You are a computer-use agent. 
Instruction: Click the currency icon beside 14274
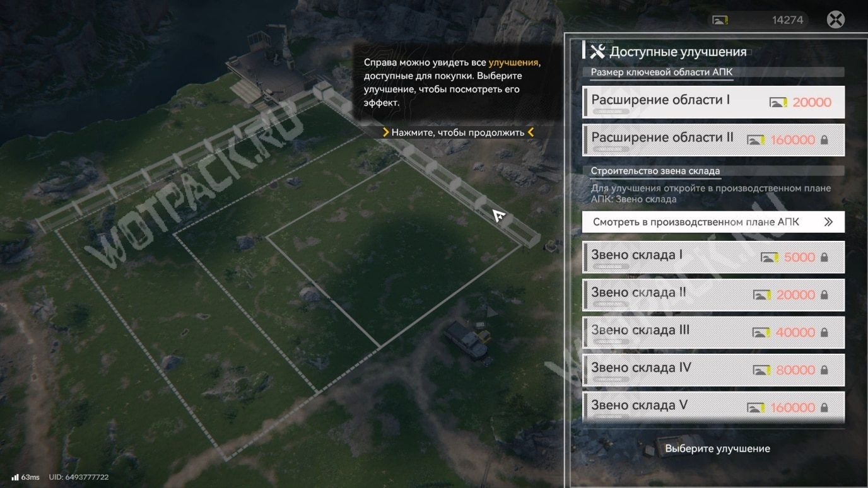point(720,20)
